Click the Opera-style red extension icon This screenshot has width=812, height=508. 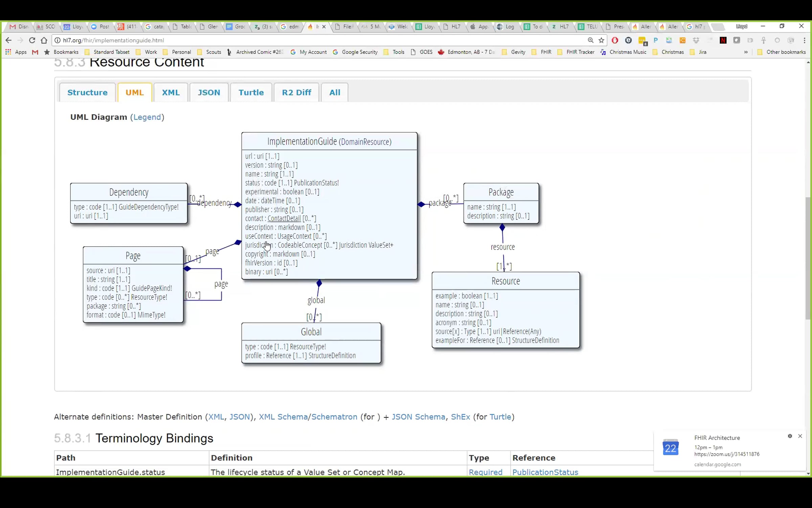click(x=615, y=40)
